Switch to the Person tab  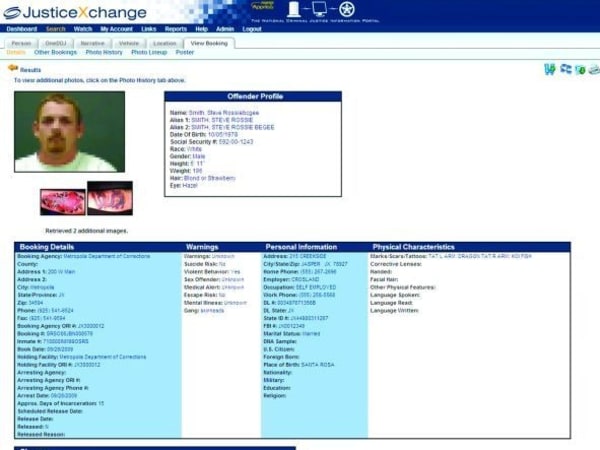(21, 43)
